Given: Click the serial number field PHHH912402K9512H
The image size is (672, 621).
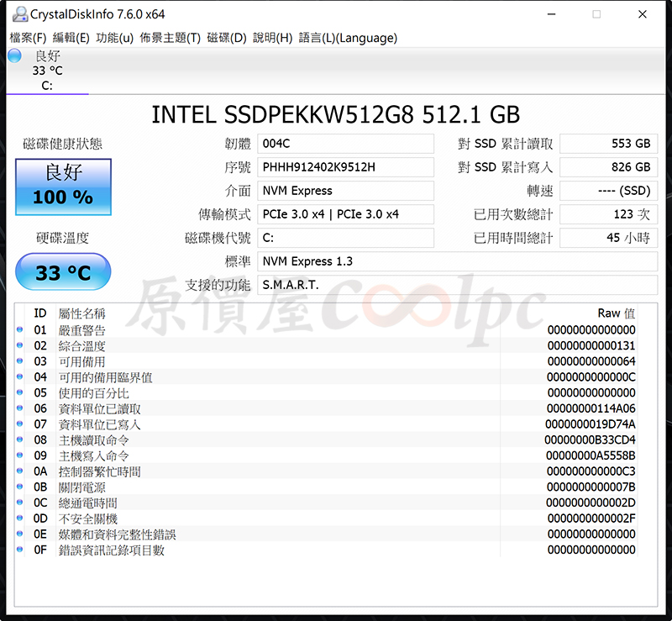Looking at the screenshot, I should point(345,167).
